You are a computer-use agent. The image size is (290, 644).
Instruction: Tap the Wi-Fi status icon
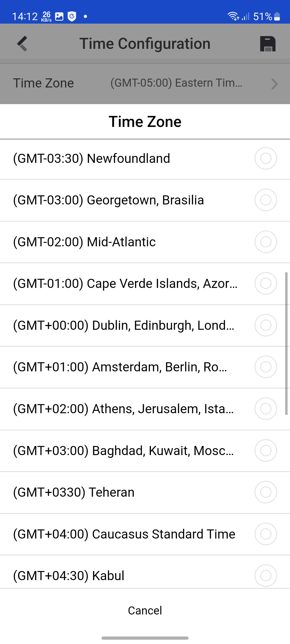pos(233,16)
